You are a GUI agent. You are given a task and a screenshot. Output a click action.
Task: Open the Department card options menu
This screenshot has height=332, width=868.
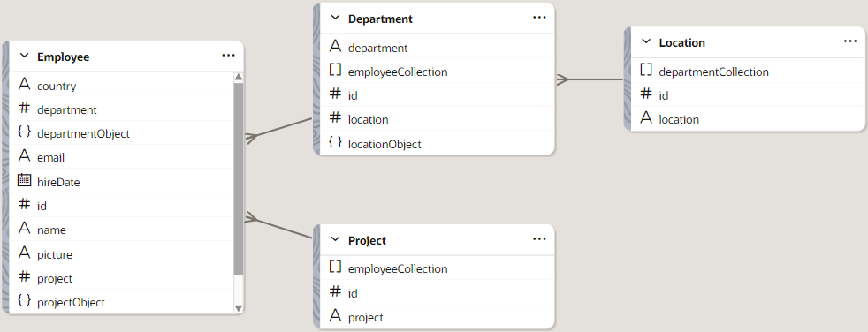point(539,17)
